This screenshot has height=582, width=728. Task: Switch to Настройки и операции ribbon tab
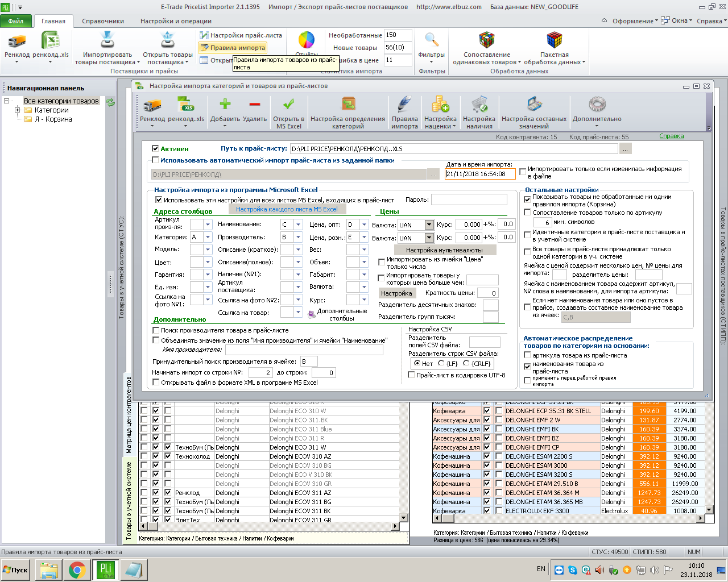176,21
